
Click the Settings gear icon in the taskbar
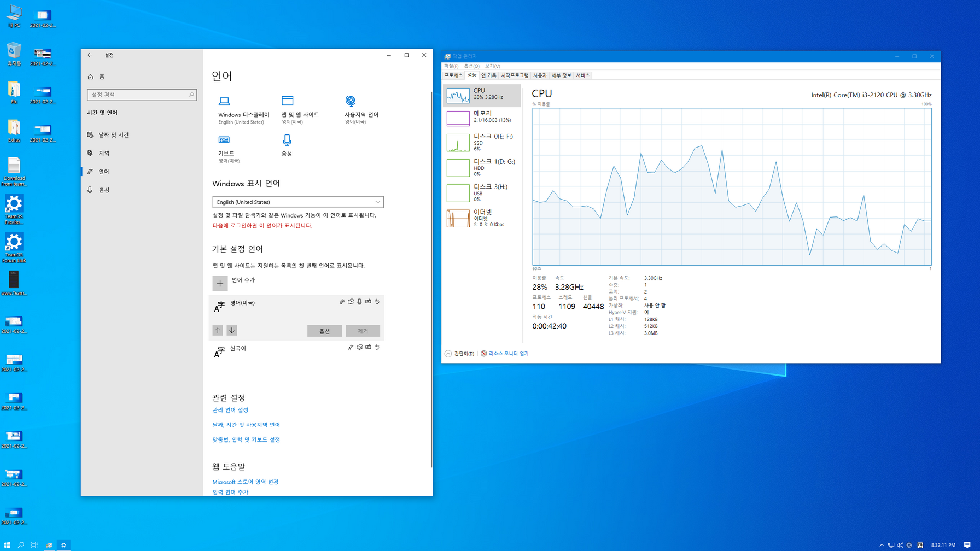[63, 545]
